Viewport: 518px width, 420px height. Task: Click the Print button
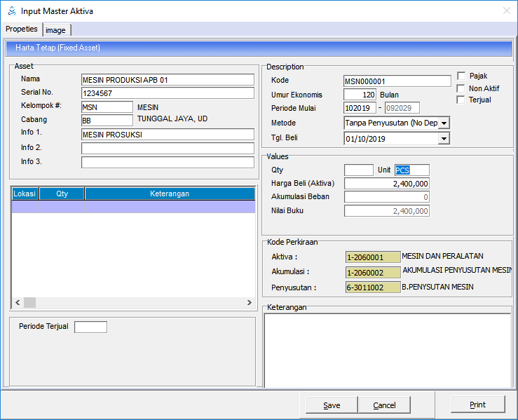point(477,405)
